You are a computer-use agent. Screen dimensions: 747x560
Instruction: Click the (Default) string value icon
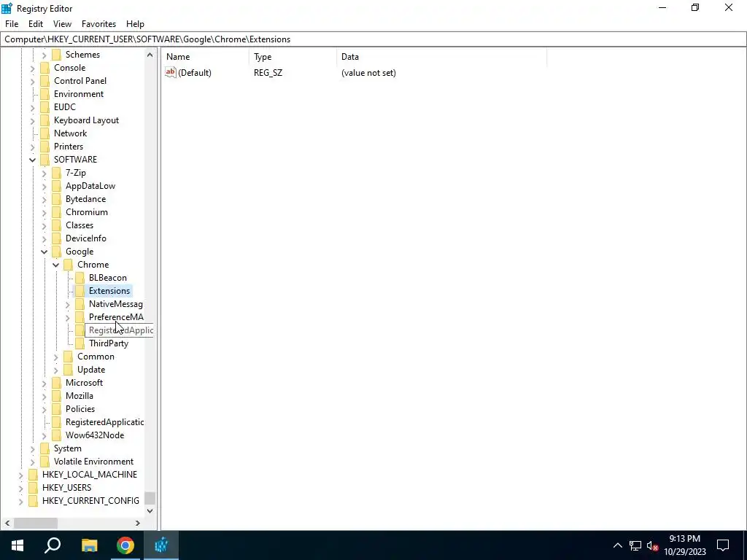click(x=171, y=72)
